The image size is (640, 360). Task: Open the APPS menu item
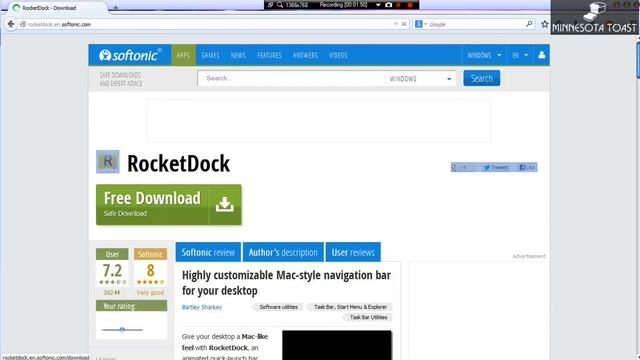click(183, 55)
